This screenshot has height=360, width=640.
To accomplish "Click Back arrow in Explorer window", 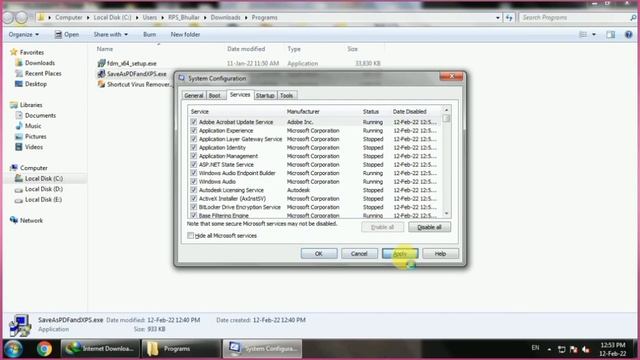I will click(x=9, y=18).
